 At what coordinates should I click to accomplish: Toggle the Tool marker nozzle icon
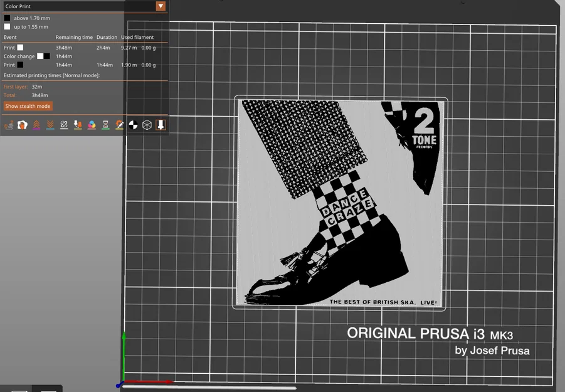coord(161,125)
